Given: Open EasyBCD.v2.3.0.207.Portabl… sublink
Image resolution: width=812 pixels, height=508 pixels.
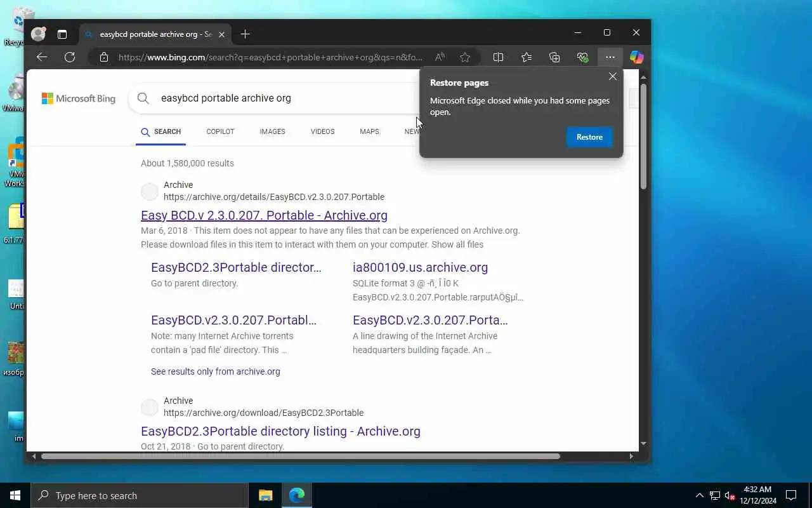Looking at the screenshot, I should (x=233, y=320).
